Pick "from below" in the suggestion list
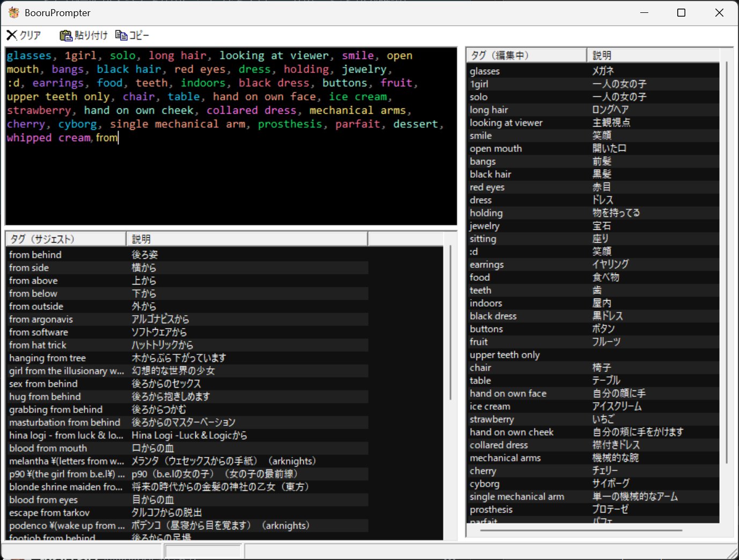This screenshot has width=739, height=560. coord(187,293)
